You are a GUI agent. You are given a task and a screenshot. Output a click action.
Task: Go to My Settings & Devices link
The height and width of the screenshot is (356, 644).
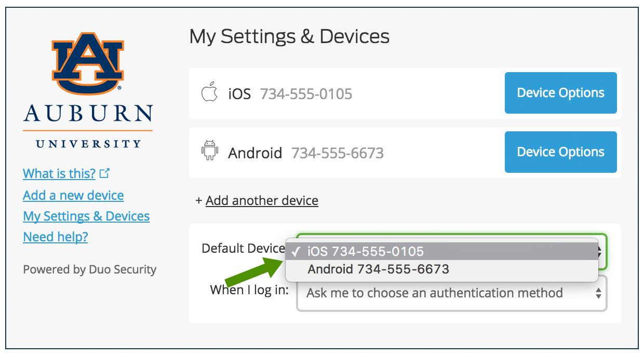click(x=86, y=216)
